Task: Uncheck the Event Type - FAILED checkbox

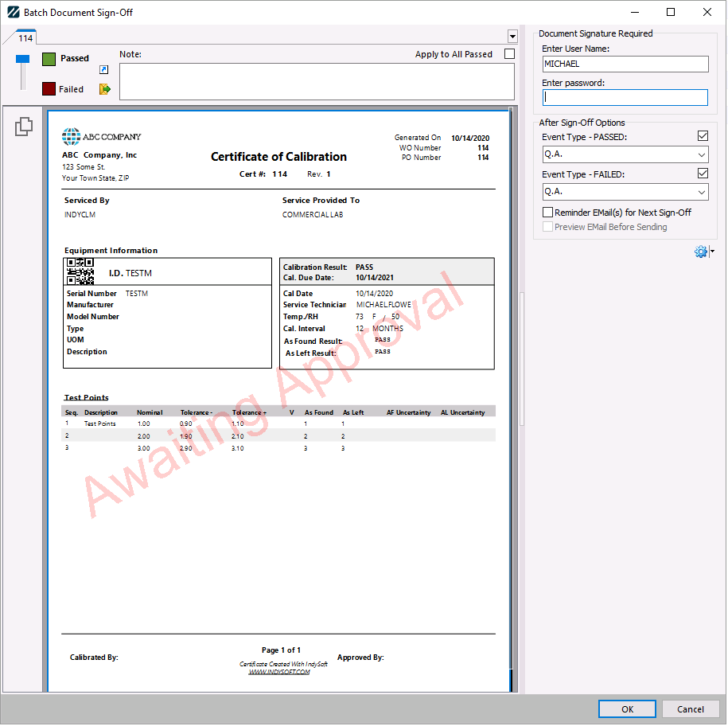Action: click(x=703, y=174)
